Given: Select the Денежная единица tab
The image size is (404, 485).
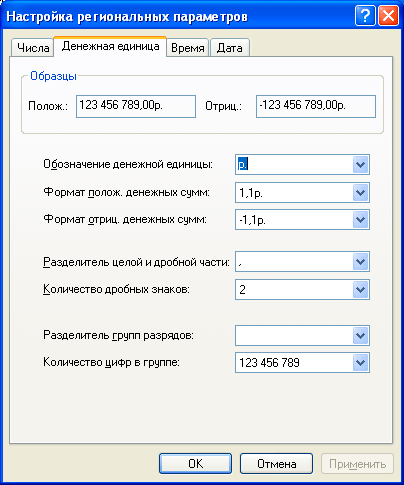Looking at the screenshot, I should (x=110, y=47).
